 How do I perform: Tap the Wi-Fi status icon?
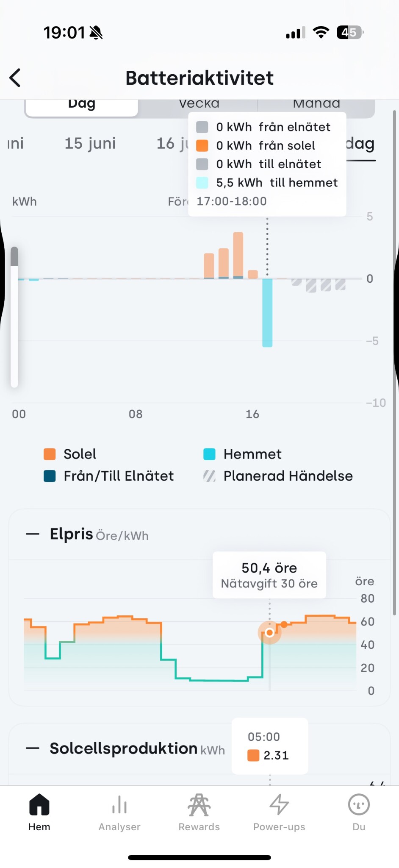321,32
